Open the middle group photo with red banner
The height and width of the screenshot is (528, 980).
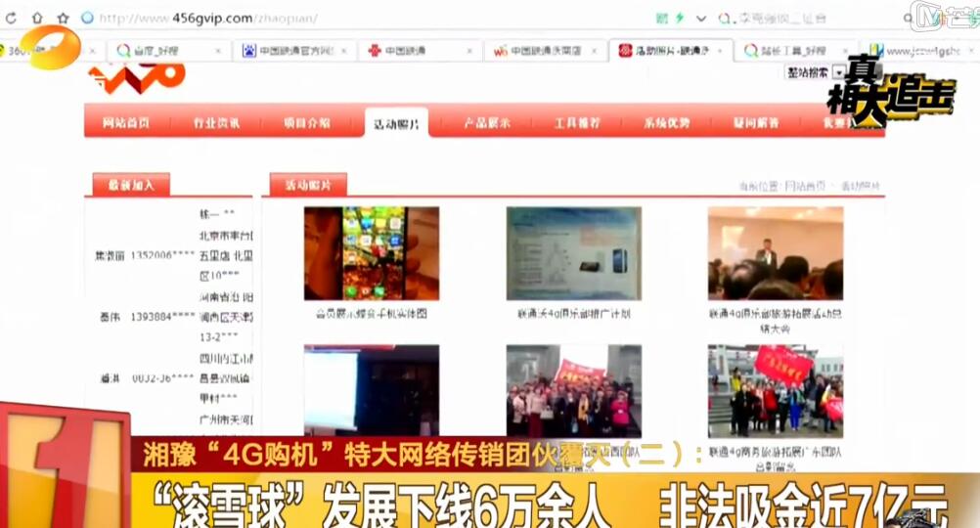click(x=574, y=390)
